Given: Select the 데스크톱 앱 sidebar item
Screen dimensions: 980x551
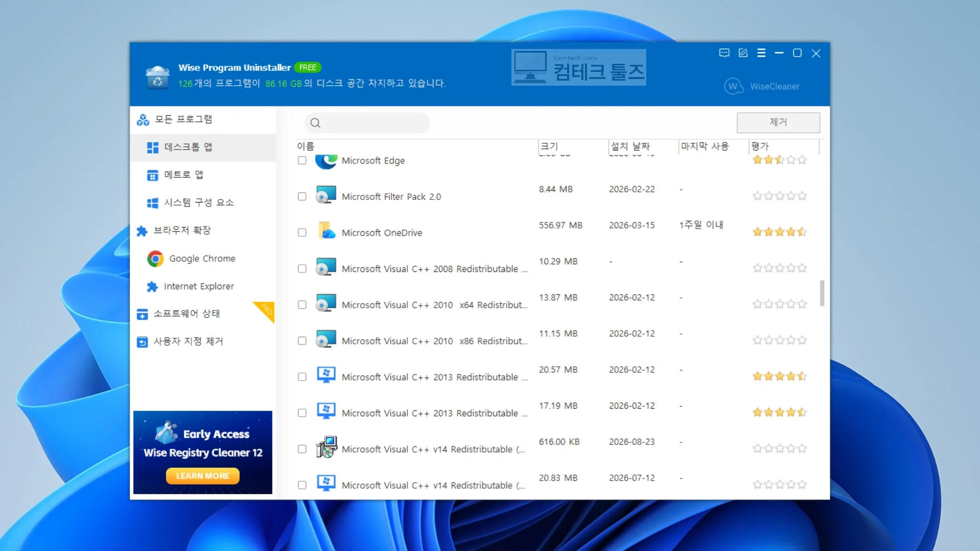Looking at the screenshot, I should (203, 147).
